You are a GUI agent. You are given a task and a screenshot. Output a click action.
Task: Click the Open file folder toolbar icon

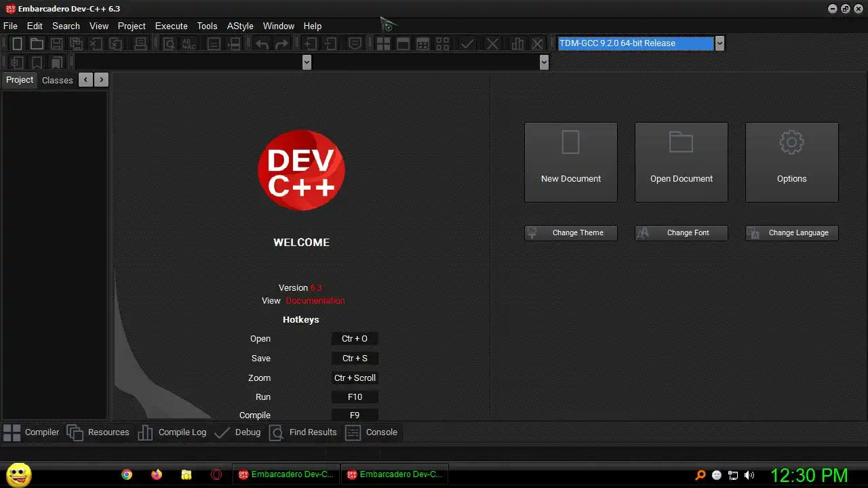click(x=37, y=43)
